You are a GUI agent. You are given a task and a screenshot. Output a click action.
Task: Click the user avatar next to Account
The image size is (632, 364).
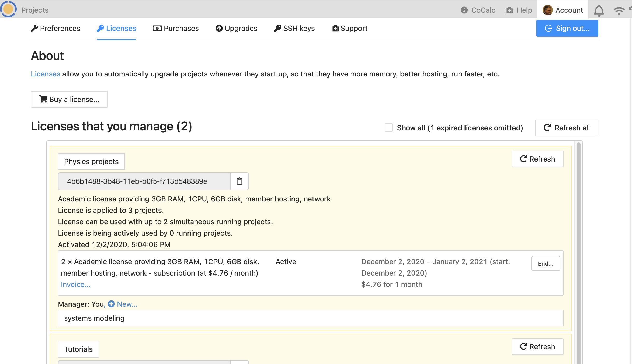point(547,10)
